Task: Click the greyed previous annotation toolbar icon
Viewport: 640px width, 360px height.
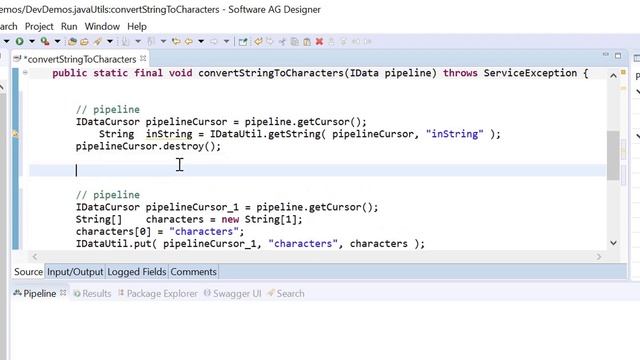Action: (151, 42)
